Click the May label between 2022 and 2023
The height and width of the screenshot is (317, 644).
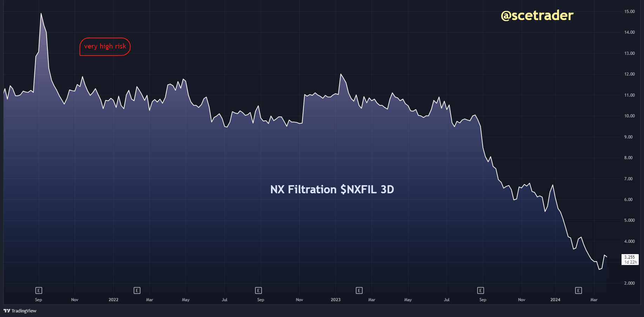[x=186, y=300]
